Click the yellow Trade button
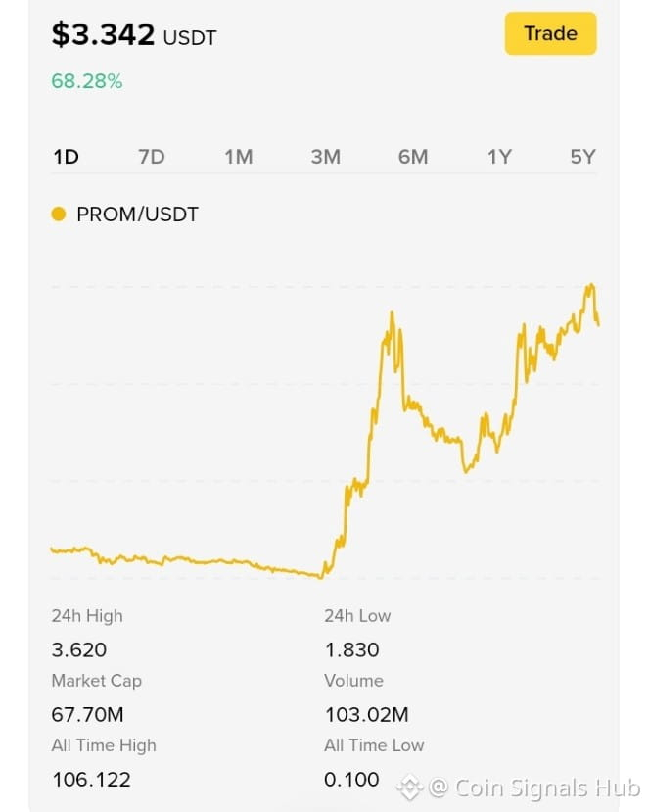This screenshot has height=812, width=648. click(551, 33)
